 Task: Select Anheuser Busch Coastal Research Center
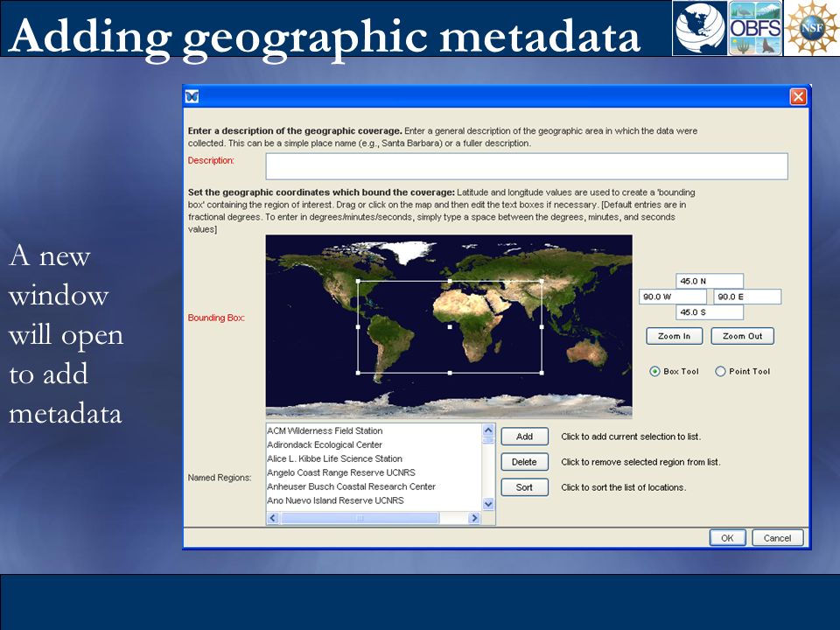(x=352, y=486)
